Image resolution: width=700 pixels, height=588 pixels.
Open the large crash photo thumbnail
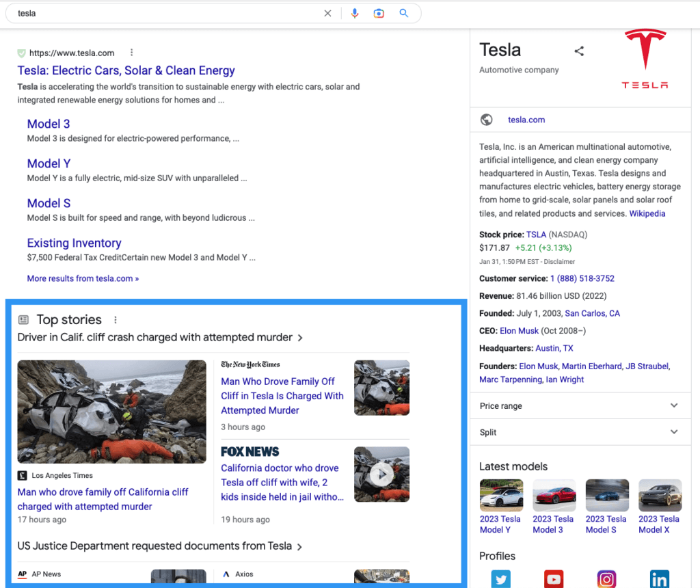pos(111,412)
